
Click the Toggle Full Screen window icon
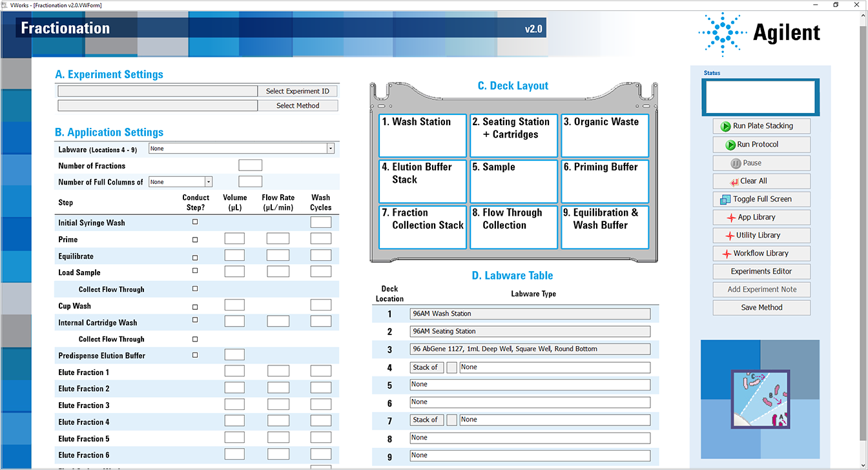point(725,199)
